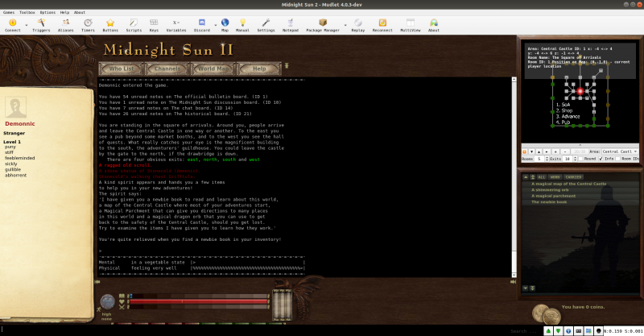The width and height of the screenshot is (644, 336).
Task: Click the mapper right-arrow button
Action: coord(547,151)
